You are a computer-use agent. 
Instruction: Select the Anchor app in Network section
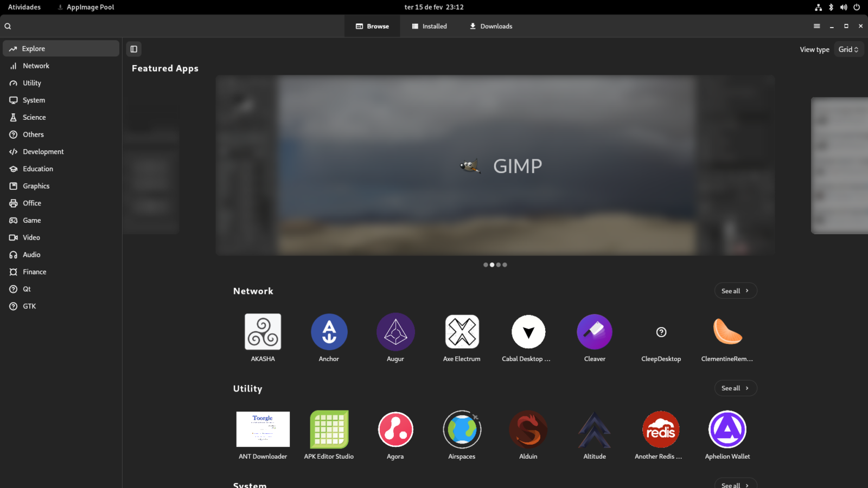click(x=329, y=331)
